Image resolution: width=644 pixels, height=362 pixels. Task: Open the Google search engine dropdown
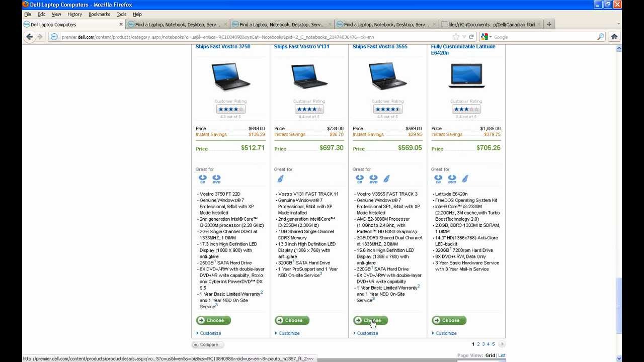click(486, 37)
